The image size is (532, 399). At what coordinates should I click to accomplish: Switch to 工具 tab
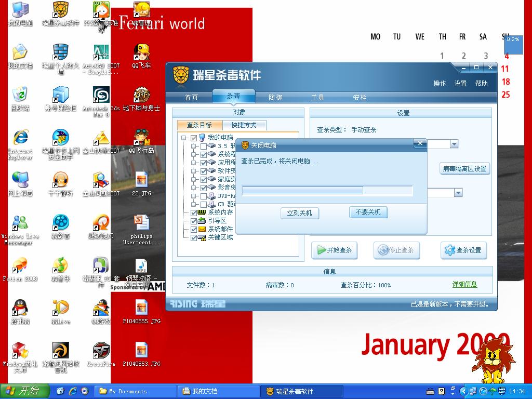coord(317,97)
